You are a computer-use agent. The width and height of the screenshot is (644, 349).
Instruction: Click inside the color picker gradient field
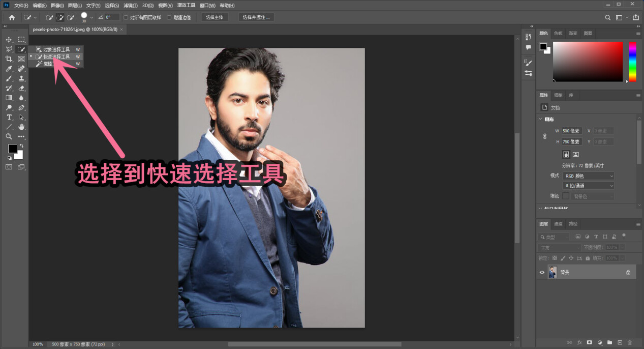click(588, 61)
